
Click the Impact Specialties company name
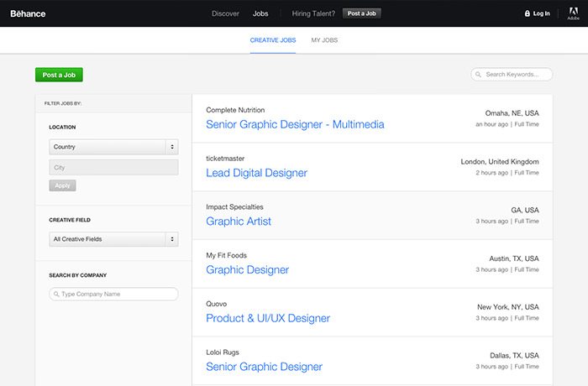coord(234,207)
